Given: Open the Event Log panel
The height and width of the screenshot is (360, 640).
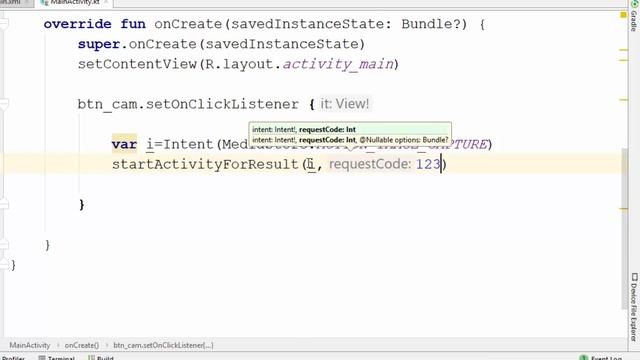Looking at the screenshot, I should click(x=601, y=358).
